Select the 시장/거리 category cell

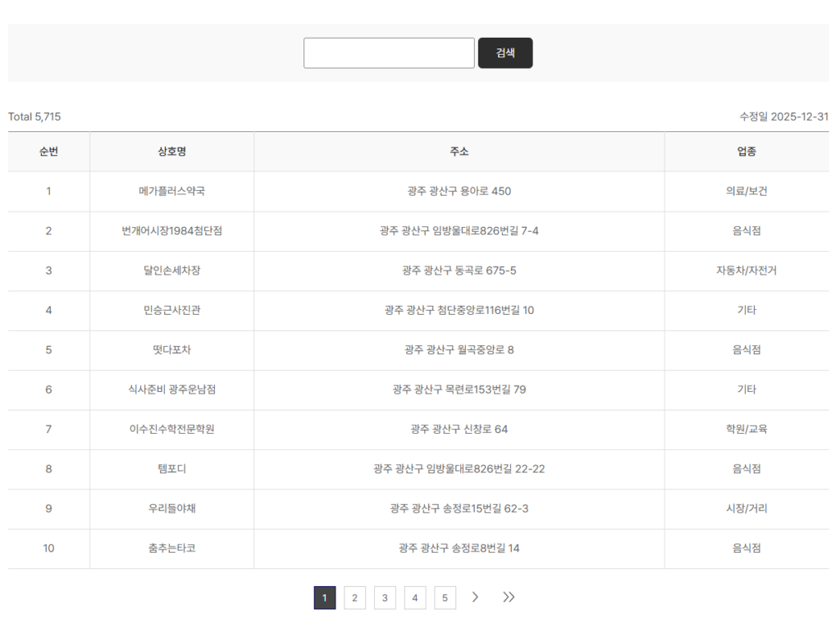pyautogui.click(x=746, y=508)
